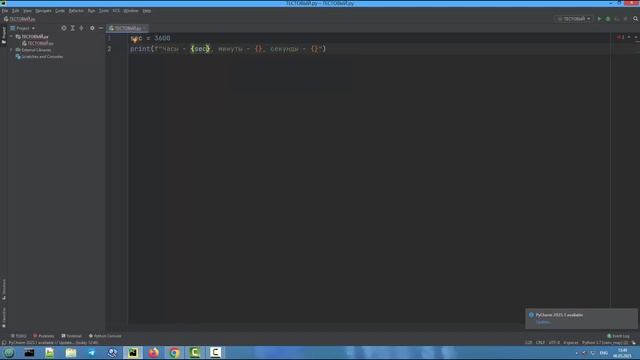Click the ENG language indicator in system tray

coord(604,353)
